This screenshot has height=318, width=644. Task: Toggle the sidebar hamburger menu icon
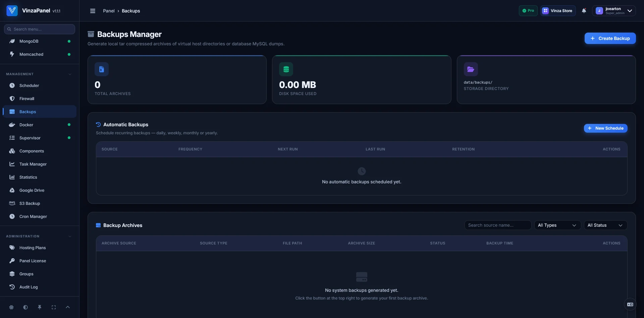point(93,11)
